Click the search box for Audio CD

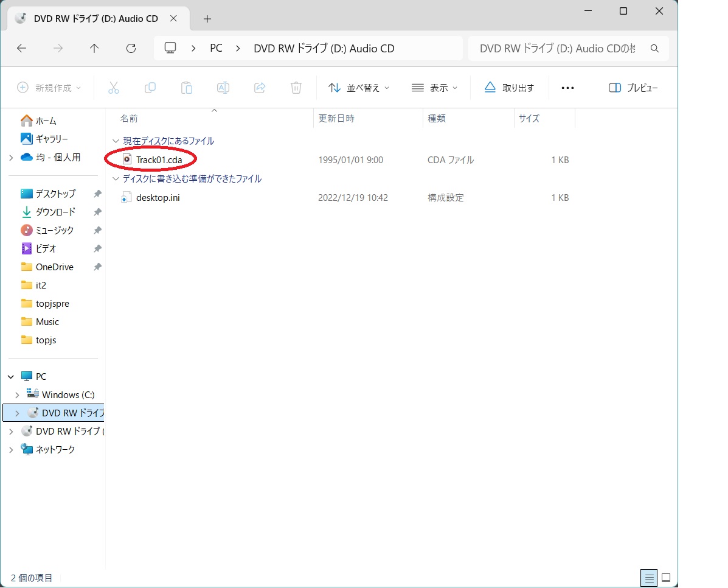(560, 49)
